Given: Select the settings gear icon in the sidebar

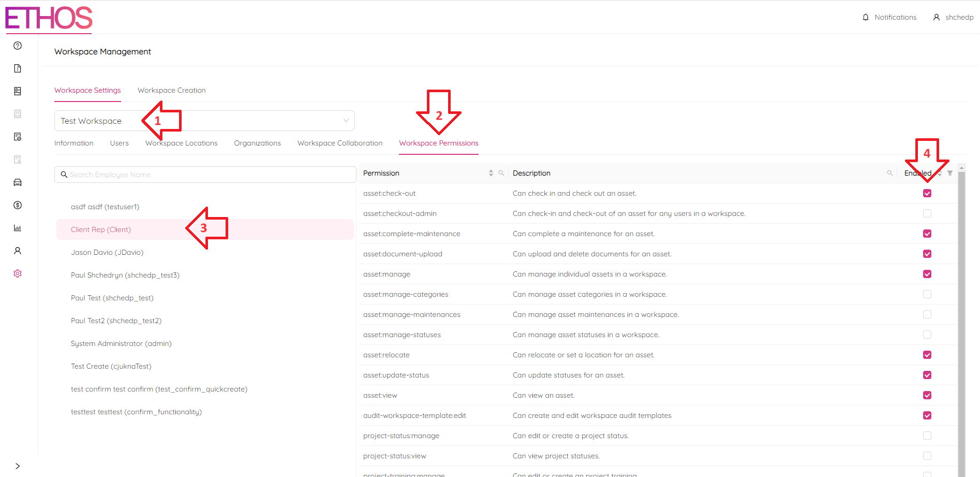Looking at the screenshot, I should click(17, 273).
